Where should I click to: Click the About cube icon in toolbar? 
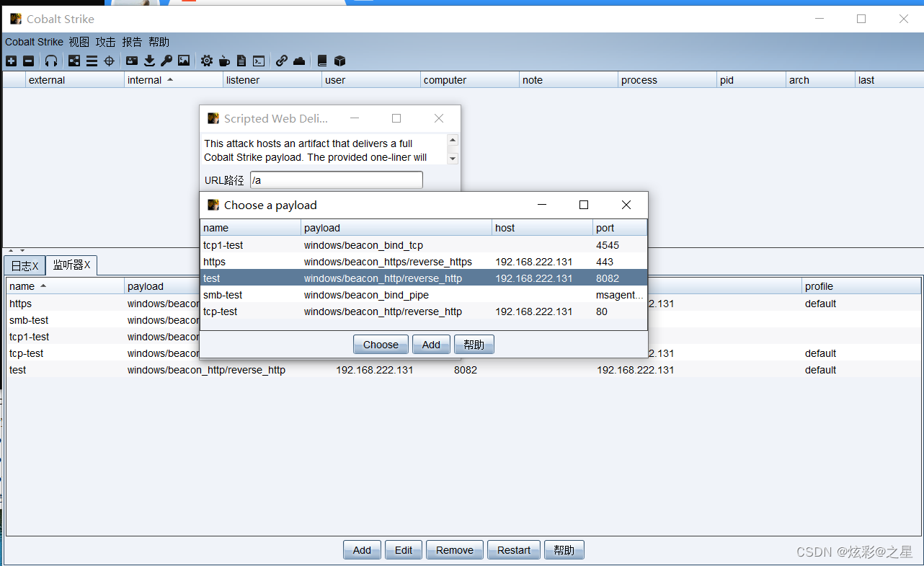(x=339, y=61)
